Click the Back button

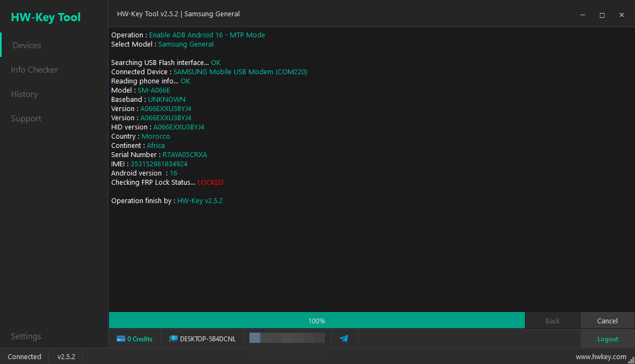point(553,321)
